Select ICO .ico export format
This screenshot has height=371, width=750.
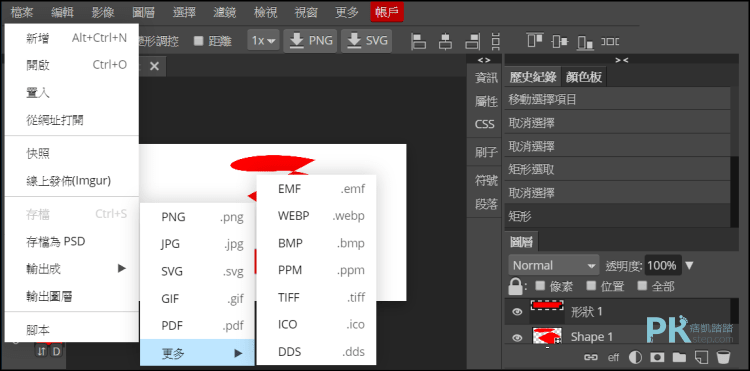pyautogui.click(x=316, y=325)
